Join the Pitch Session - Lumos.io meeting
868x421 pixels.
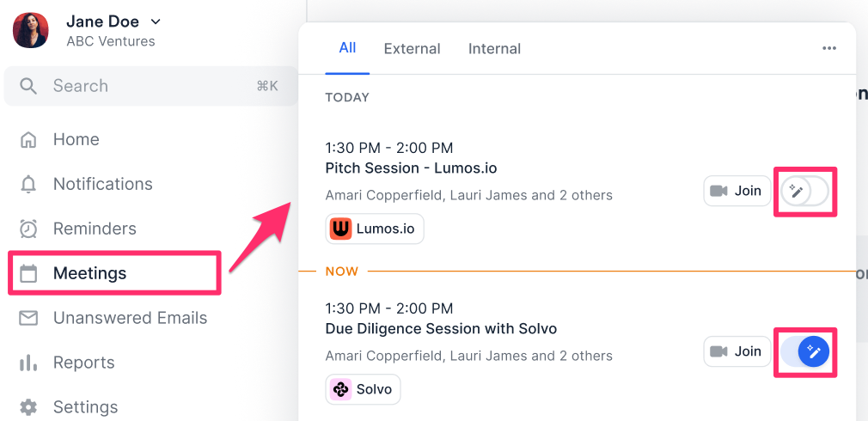[x=737, y=191]
